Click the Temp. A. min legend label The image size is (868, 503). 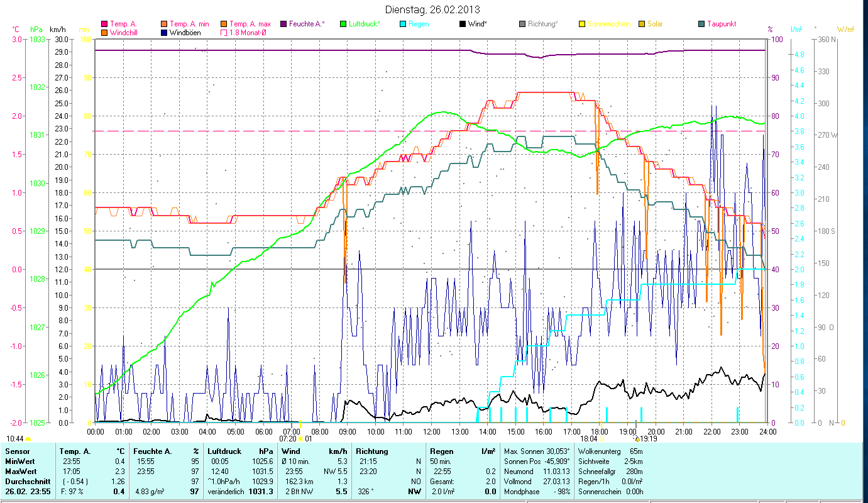pos(190,25)
